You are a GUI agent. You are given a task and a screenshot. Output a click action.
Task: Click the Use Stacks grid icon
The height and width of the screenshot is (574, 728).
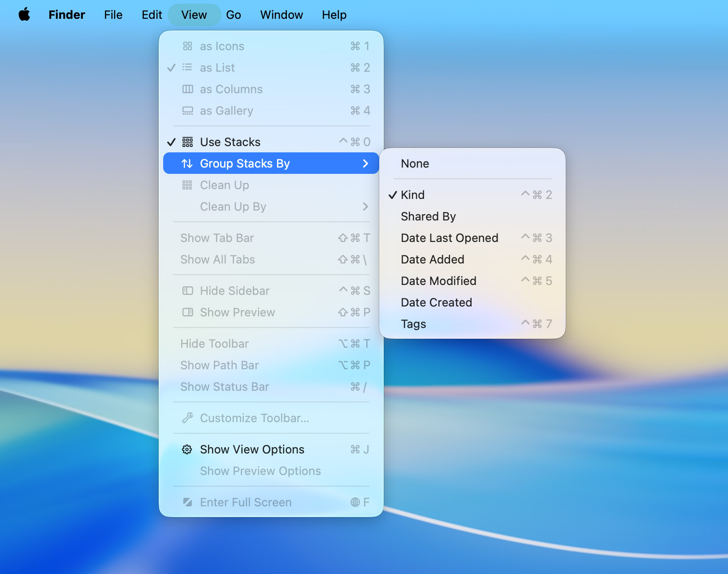[187, 142]
